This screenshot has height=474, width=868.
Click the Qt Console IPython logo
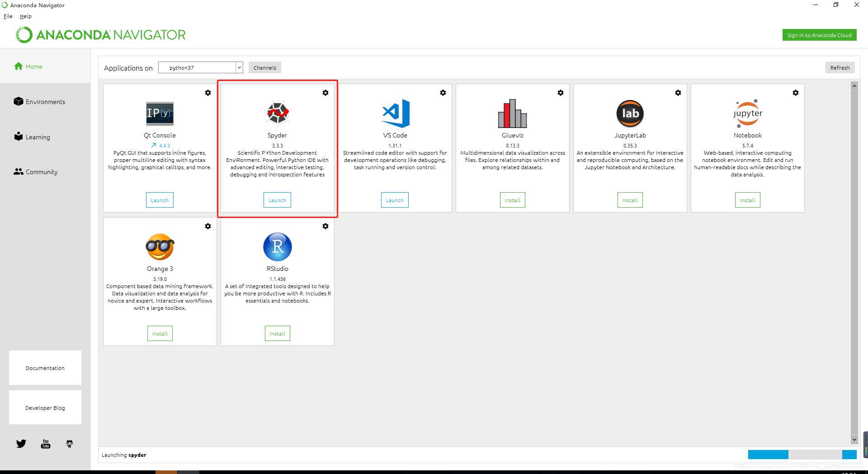(160, 114)
